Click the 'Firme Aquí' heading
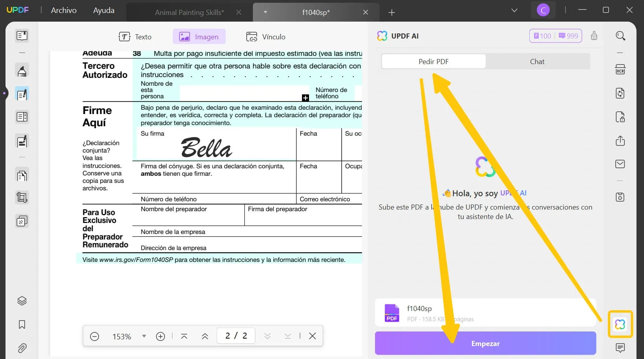 tap(97, 116)
